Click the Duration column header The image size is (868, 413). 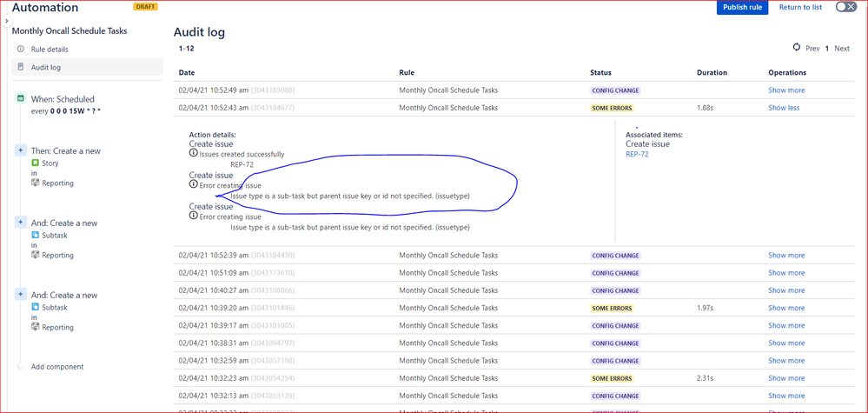tap(712, 72)
